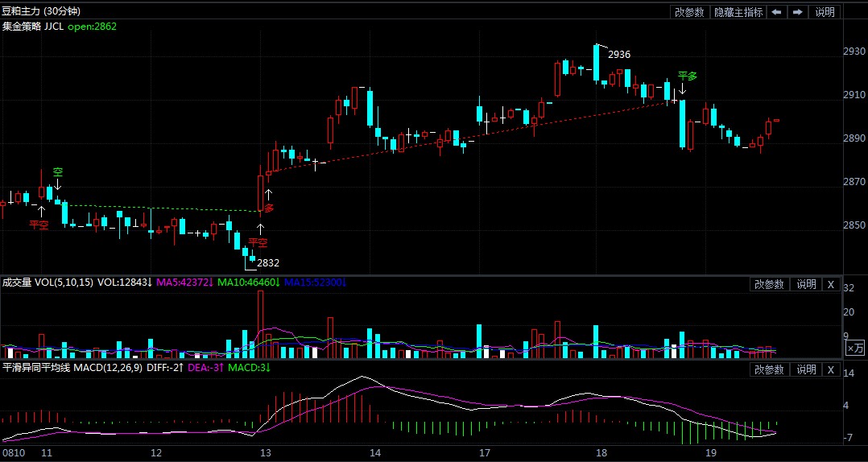
Task: Open 说明 for the main chart
Action: point(825,12)
